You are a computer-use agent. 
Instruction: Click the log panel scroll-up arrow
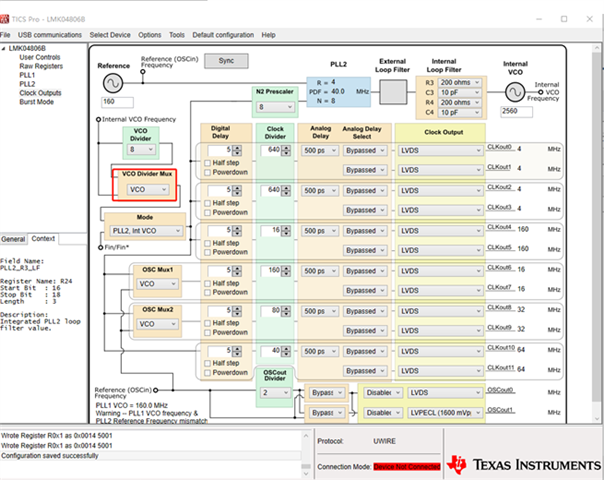point(306,436)
